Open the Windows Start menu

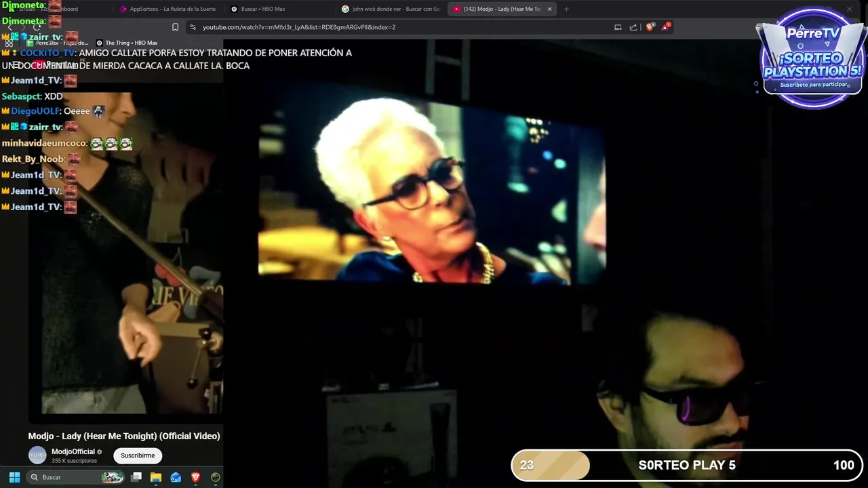(14, 477)
